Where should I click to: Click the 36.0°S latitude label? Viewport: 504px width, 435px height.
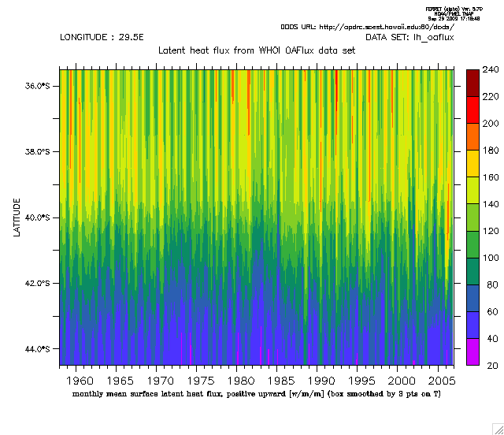38,86
